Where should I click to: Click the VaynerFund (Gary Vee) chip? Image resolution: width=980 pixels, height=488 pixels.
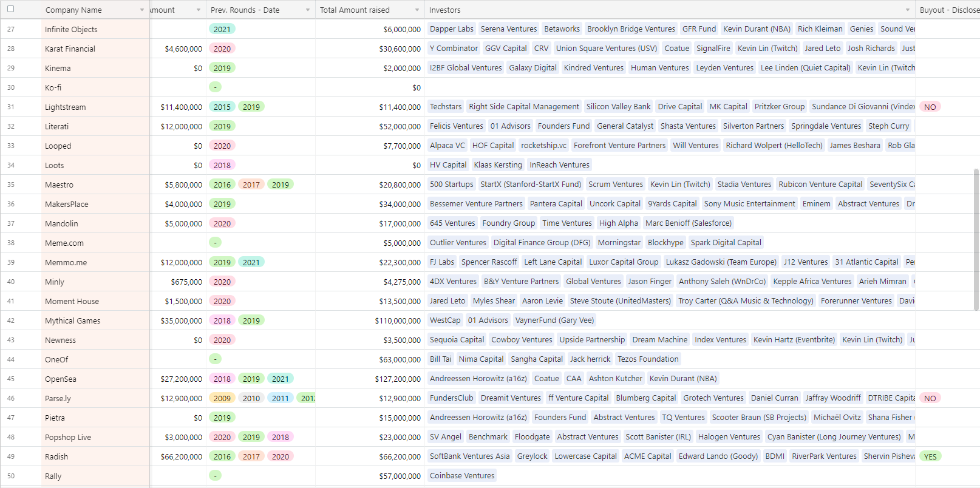tap(554, 320)
